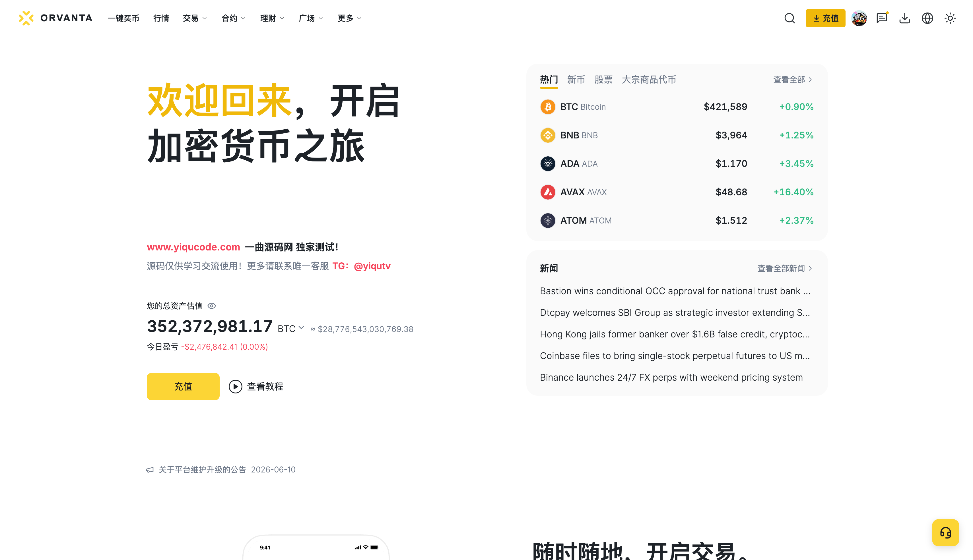Expand the 合约 menu
The height and width of the screenshot is (560, 973).
234,18
